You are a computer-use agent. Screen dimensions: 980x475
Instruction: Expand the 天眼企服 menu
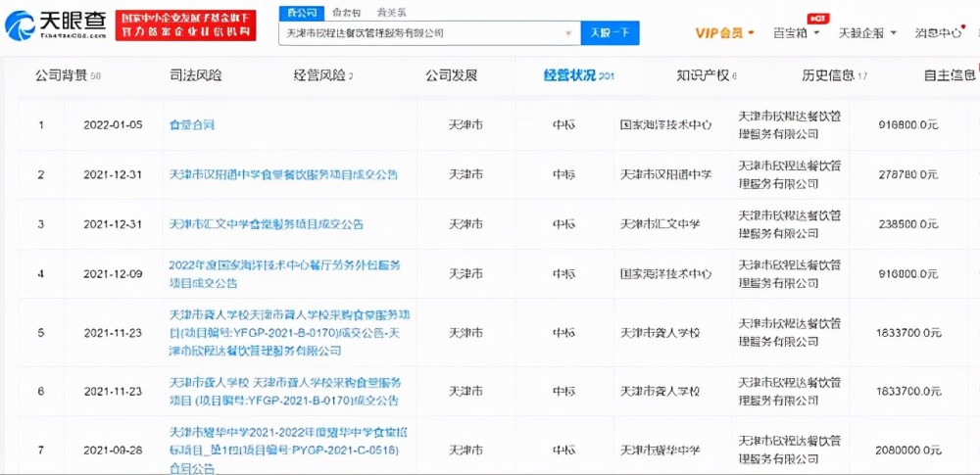pos(867,33)
